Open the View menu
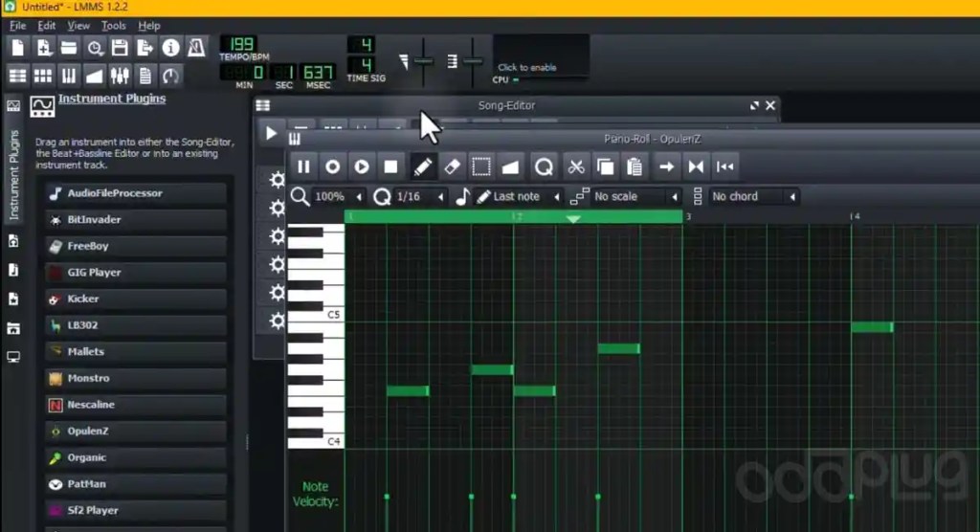The width and height of the screenshot is (980, 532). (x=78, y=26)
